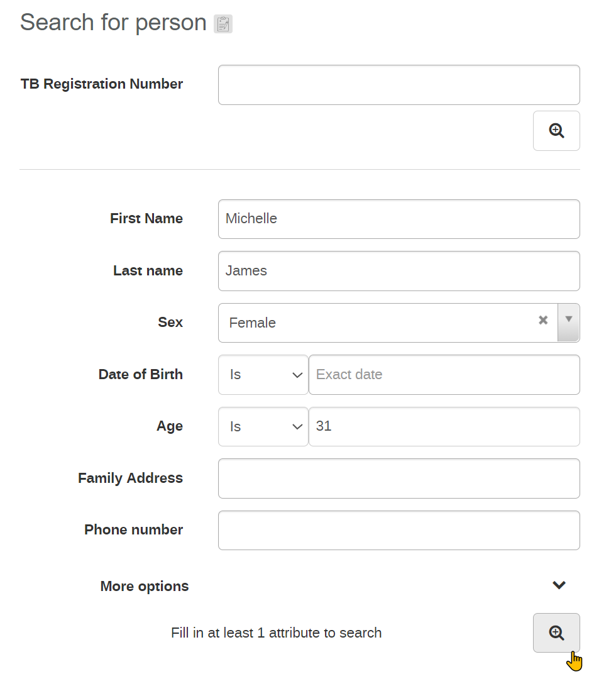Click the search button under TB Registration Number

tap(556, 131)
